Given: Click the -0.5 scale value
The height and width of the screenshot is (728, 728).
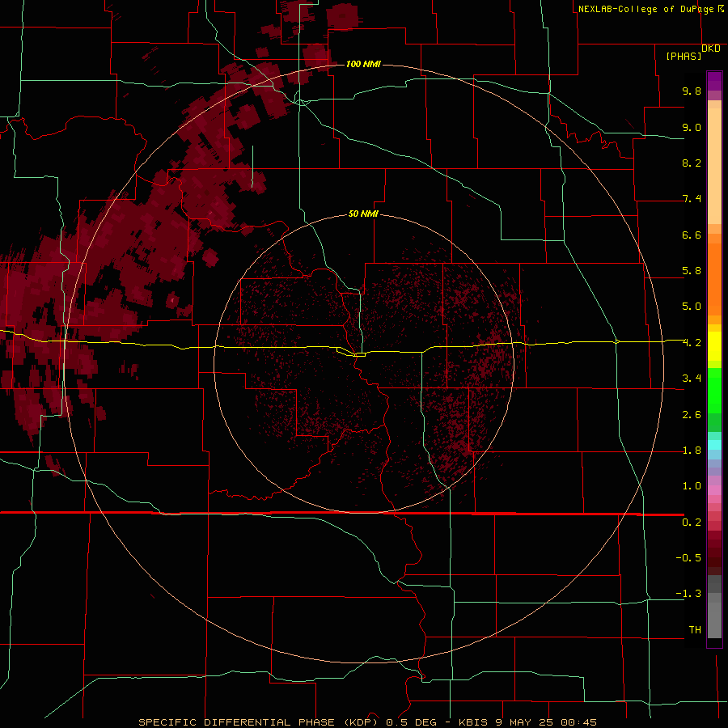Looking at the screenshot, I should click(688, 558).
